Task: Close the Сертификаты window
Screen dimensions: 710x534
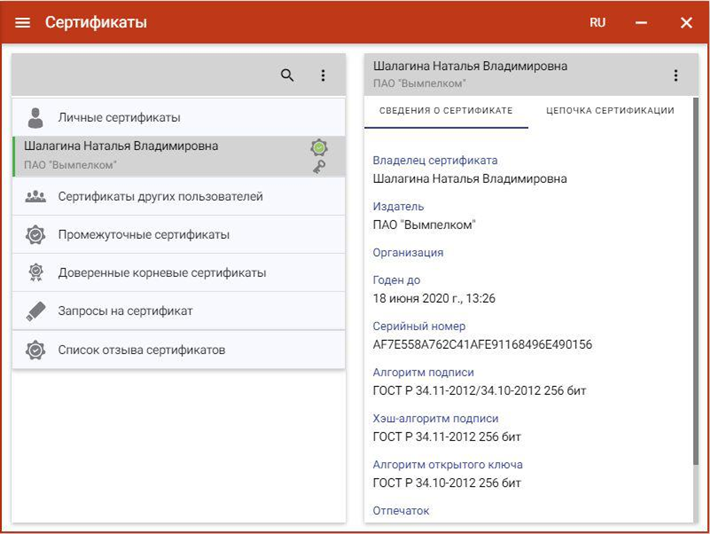Action: [x=686, y=23]
